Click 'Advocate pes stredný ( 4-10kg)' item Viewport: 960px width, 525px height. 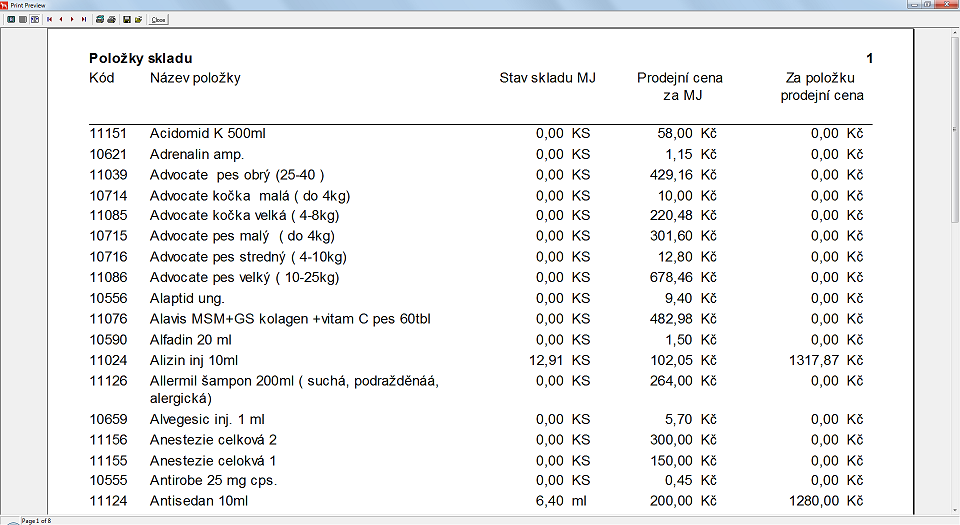pos(248,257)
